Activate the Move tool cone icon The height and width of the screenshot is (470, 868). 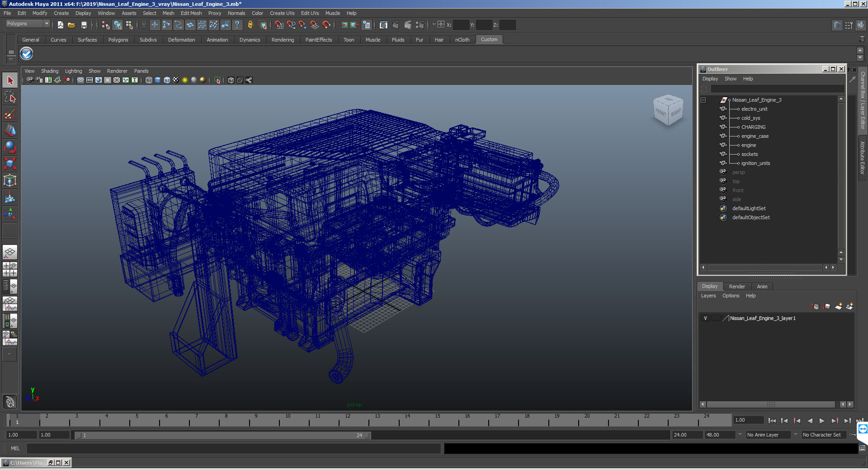(10, 131)
